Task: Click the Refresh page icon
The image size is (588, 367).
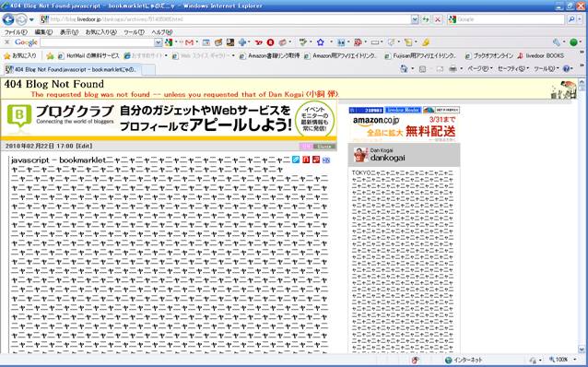Action: click(426, 19)
